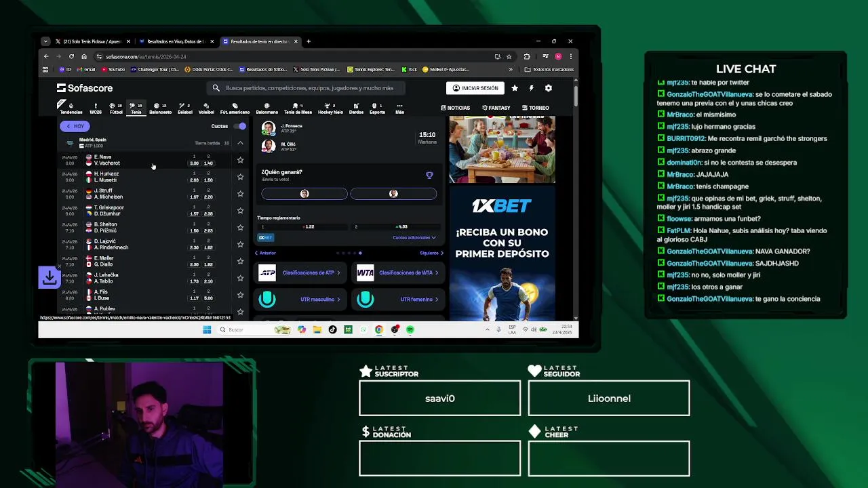Select the Tenis sport tab
Screen dimensions: 868x488
pos(136,108)
